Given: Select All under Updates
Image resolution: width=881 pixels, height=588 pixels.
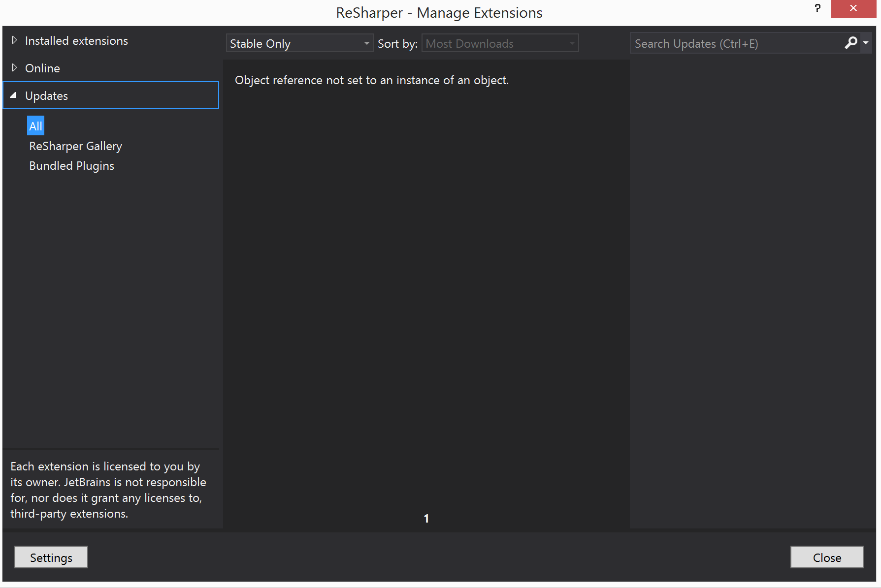Looking at the screenshot, I should [x=35, y=126].
